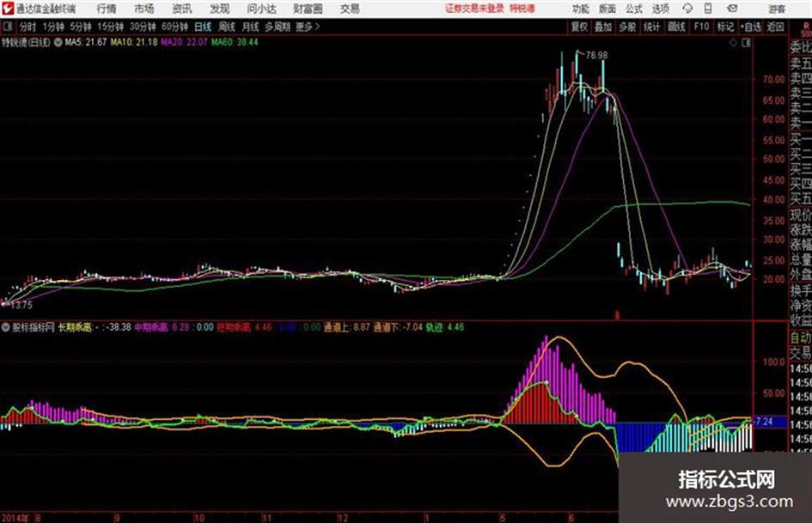Open the F10 company info button
Screen dimensions: 812x523
[701, 27]
